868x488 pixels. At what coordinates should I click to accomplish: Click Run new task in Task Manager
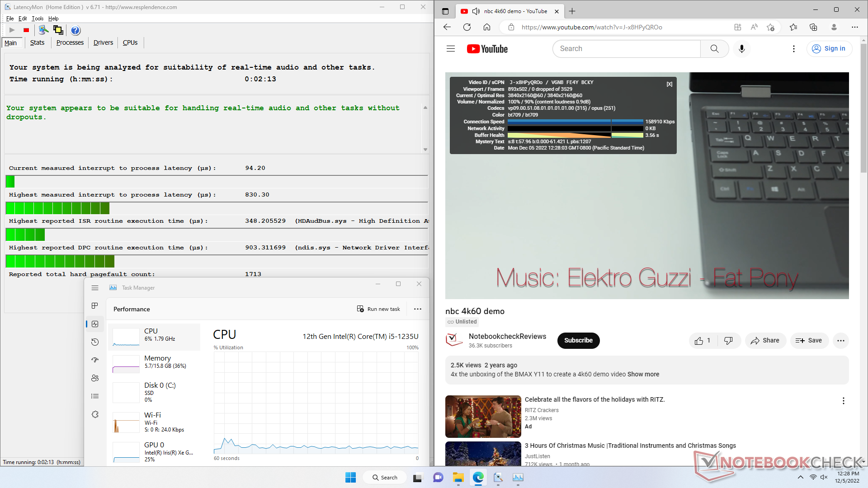(378, 309)
